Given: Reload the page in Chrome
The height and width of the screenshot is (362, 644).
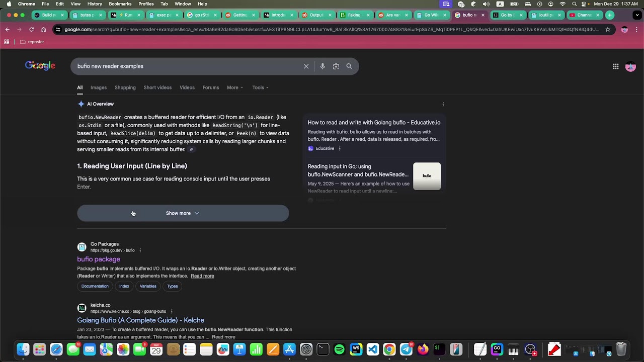Looking at the screenshot, I should click(x=31, y=30).
